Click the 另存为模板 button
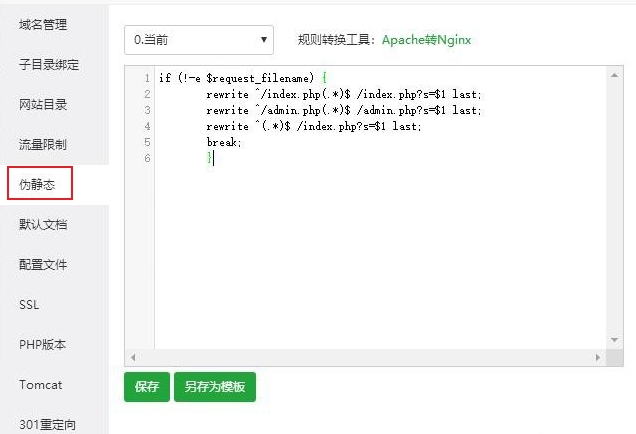This screenshot has width=636, height=434. [215, 387]
